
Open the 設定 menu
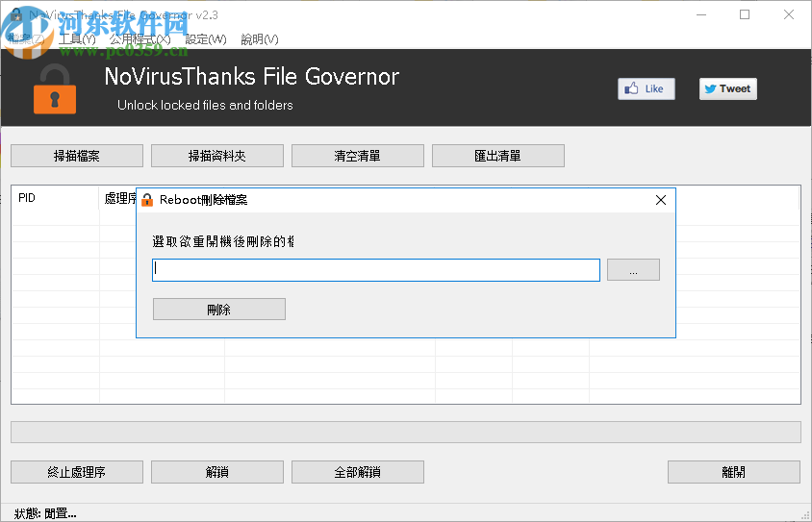coord(206,39)
